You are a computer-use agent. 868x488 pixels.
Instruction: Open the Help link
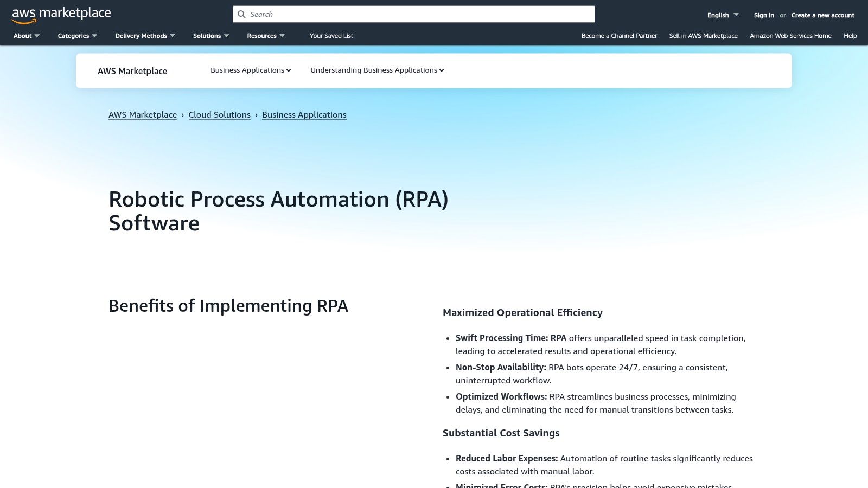(850, 36)
